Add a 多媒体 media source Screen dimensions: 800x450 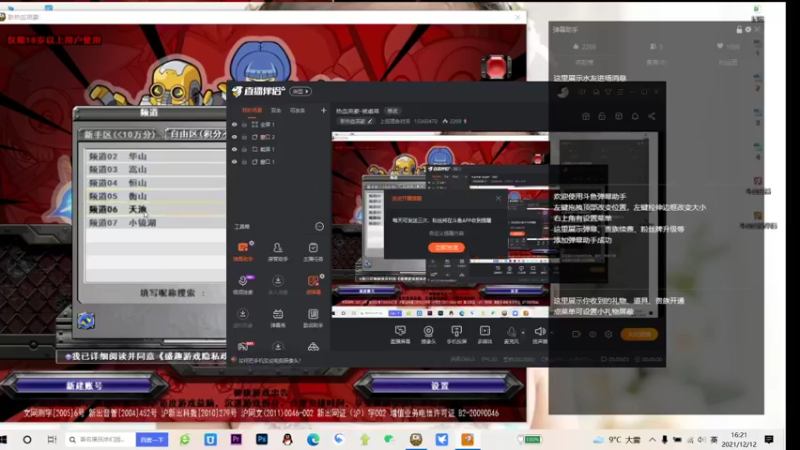pos(485,335)
